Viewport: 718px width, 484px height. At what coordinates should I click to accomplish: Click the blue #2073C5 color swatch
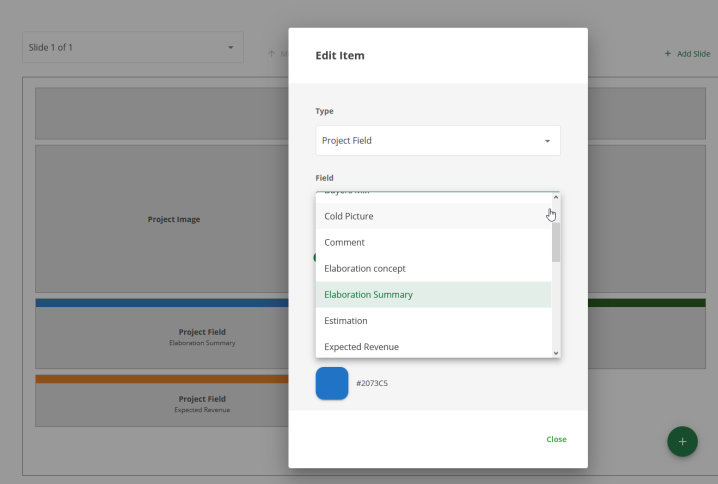coord(332,383)
